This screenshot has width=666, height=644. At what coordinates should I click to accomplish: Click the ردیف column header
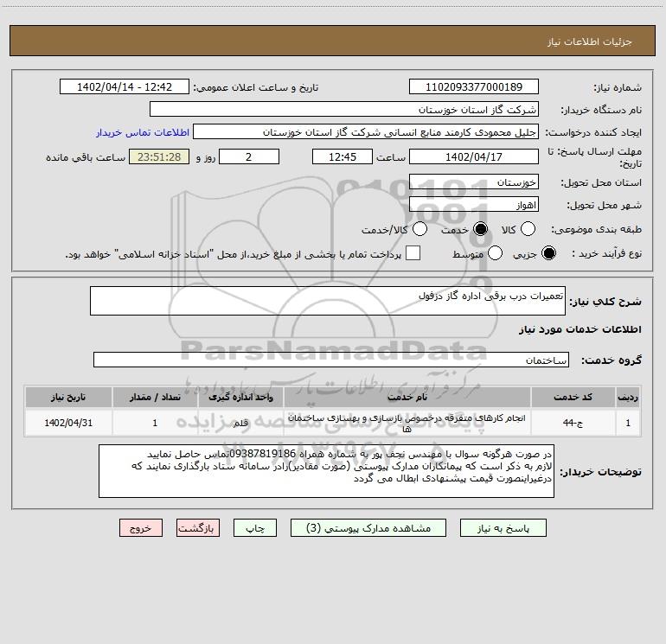coord(628,398)
